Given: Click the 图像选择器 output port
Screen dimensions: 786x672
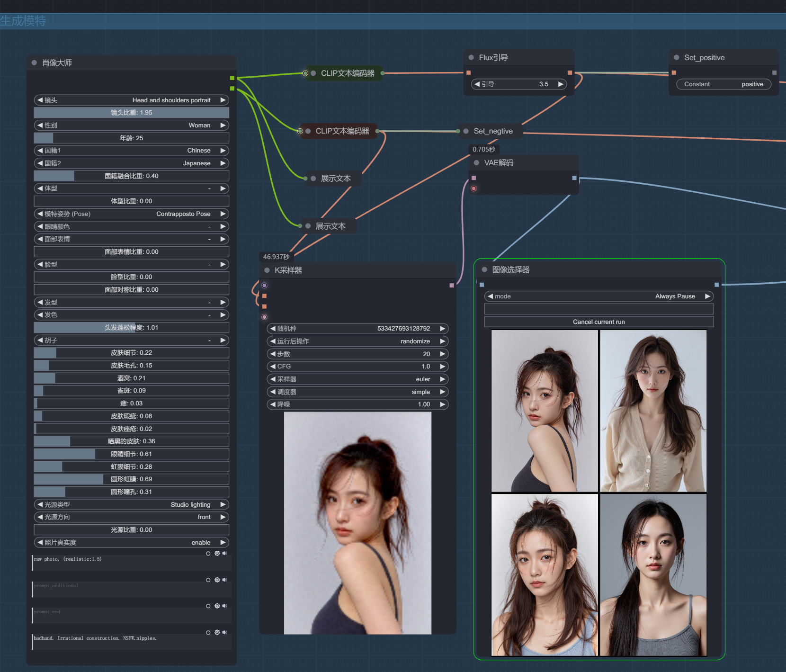Looking at the screenshot, I should pos(717,285).
